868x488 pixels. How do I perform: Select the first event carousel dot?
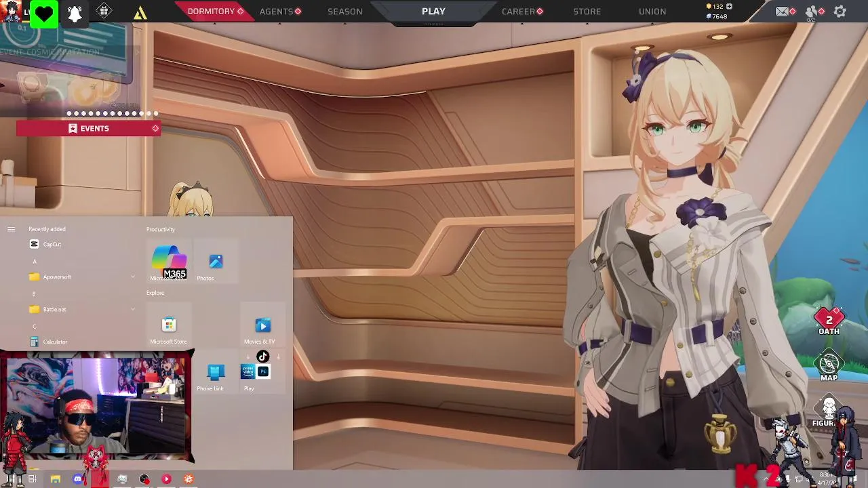(69, 113)
